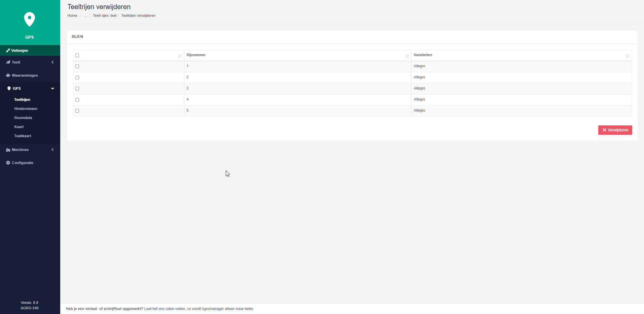This screenshot has width=644, height=314.
Task: Open the Hindernissen submenu item
Action: (26, 109)
